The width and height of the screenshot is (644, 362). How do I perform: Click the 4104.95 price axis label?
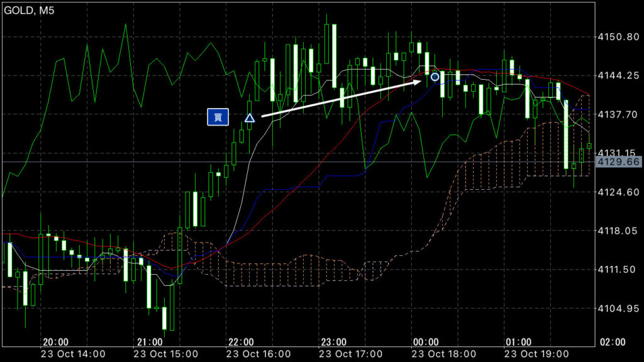pyautogui.click(x=618, y=308)
